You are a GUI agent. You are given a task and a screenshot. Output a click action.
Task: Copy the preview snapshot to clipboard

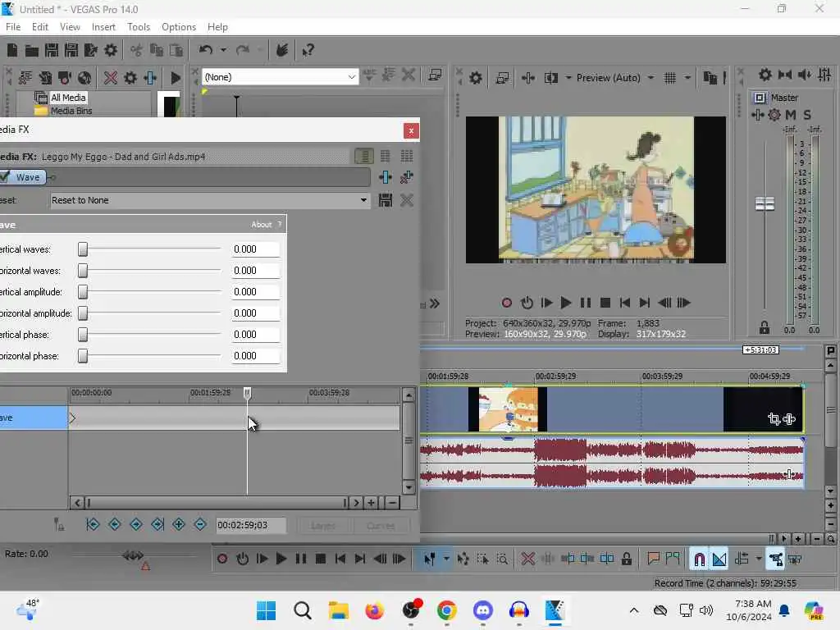point(710,78)
